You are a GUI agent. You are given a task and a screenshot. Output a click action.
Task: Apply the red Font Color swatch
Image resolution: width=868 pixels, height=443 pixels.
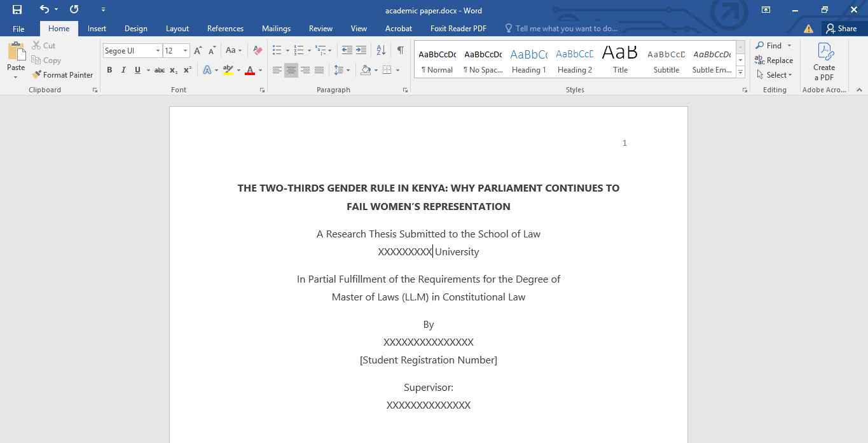pyautogui.click(x=250, y=70)
